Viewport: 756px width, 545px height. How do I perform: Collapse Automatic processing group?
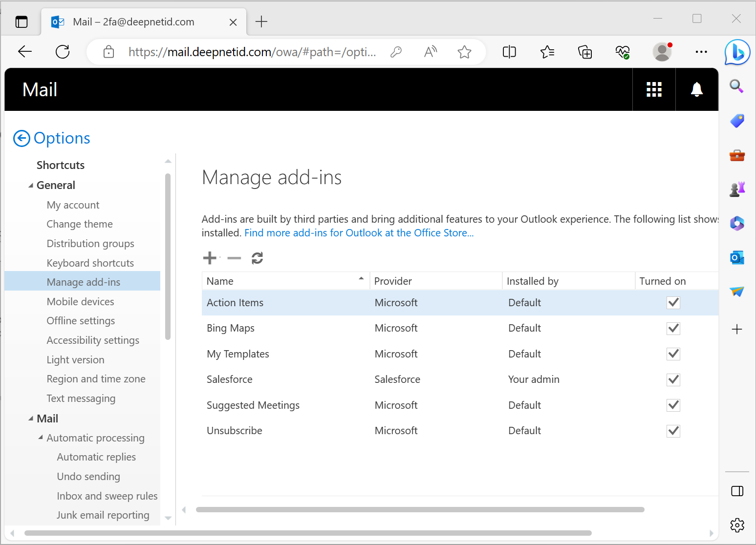(41, 438)
